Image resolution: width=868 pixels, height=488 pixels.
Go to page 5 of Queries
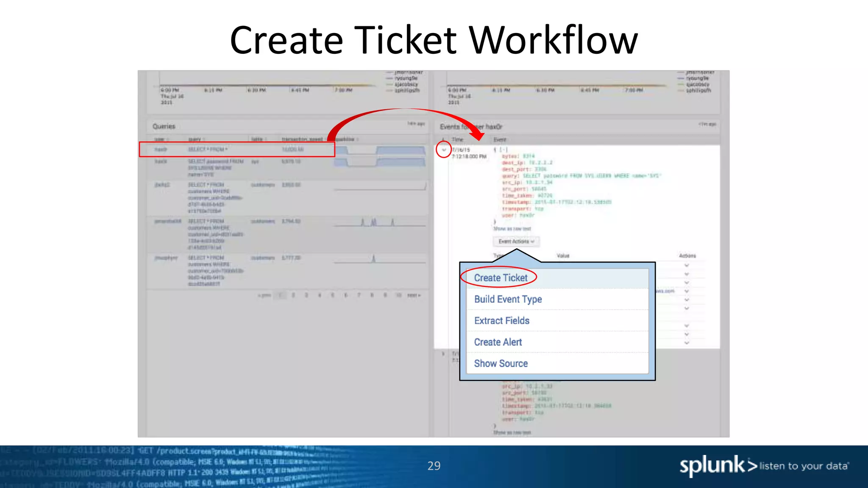pos(333,295)
